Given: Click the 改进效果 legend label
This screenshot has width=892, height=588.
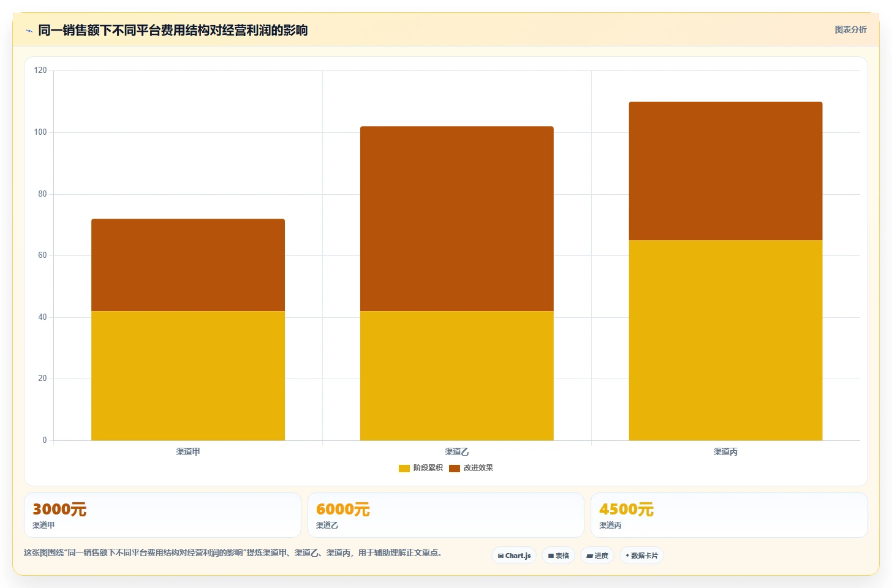Looking at the screenshot, I should 478,468.
